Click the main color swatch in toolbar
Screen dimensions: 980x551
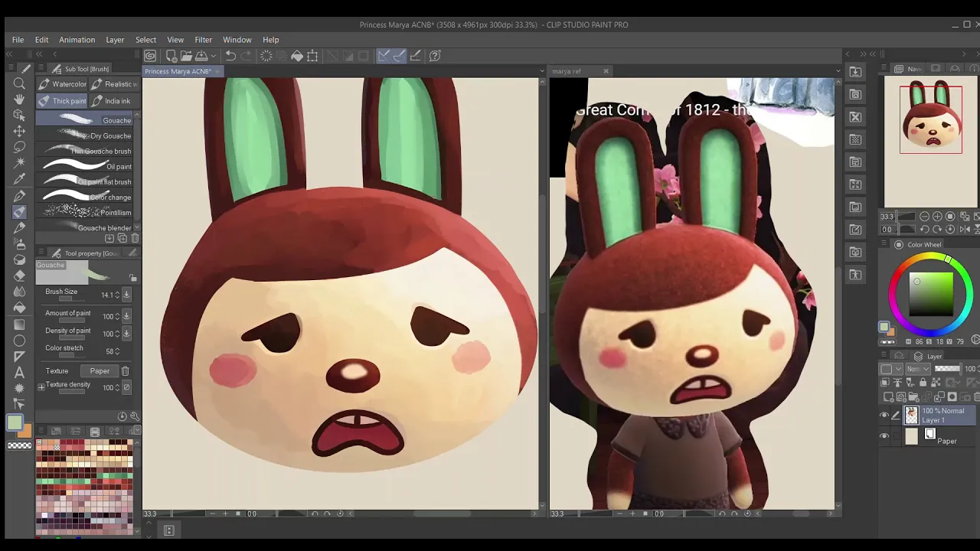click(x=15, y=422)
